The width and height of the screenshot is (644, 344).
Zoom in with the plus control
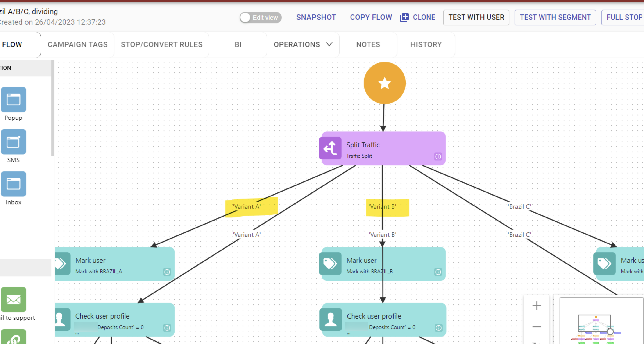coord(537,305)
